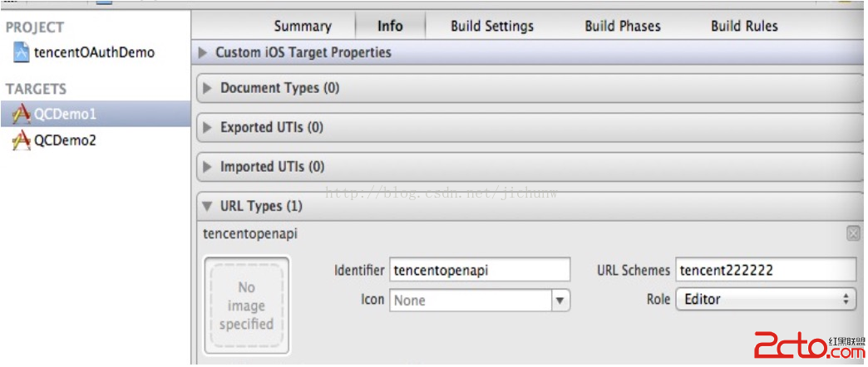Viewport: 868px width, 367px height.
Task: Click the Identifier text field
Action: (479, 270)
